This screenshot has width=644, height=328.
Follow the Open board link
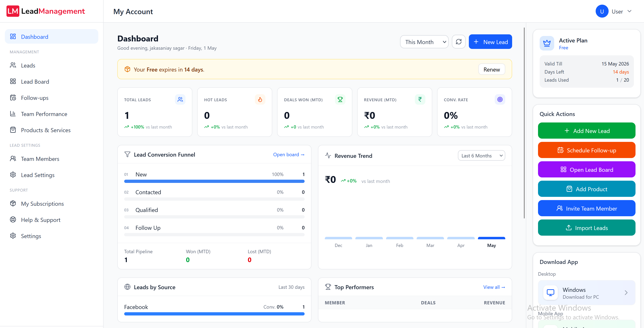pos(289,155)
